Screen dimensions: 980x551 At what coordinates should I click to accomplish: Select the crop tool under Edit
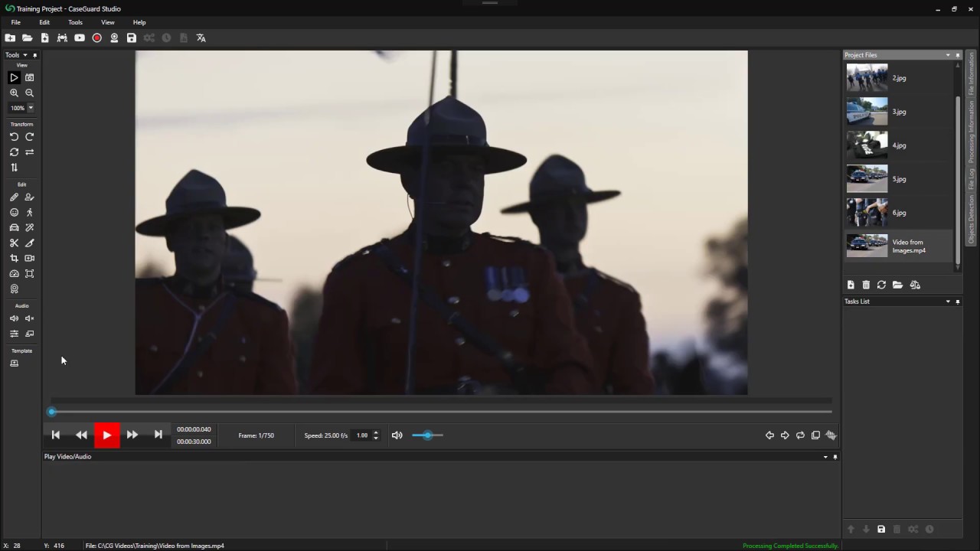14,259
